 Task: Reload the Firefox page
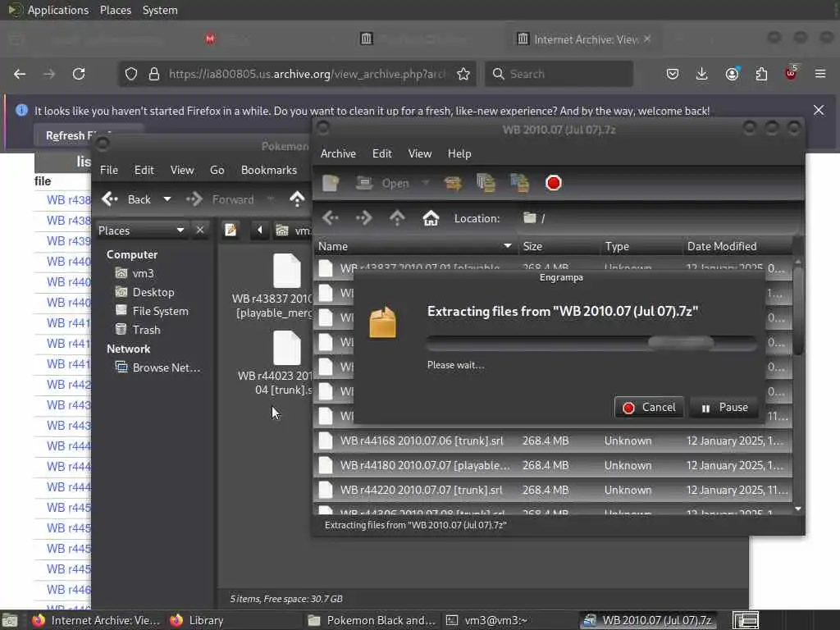(79, 74)
